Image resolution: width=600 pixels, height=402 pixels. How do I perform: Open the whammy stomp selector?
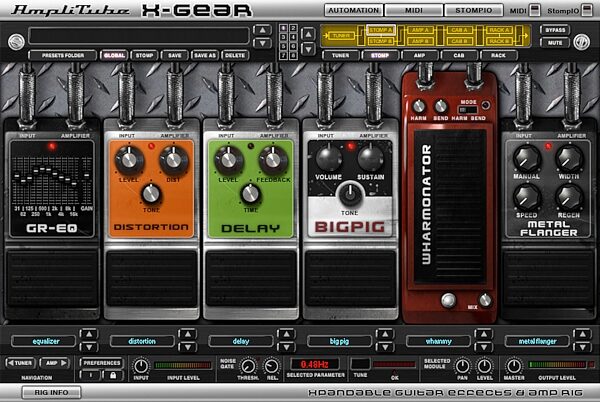[x=439, y=341]
